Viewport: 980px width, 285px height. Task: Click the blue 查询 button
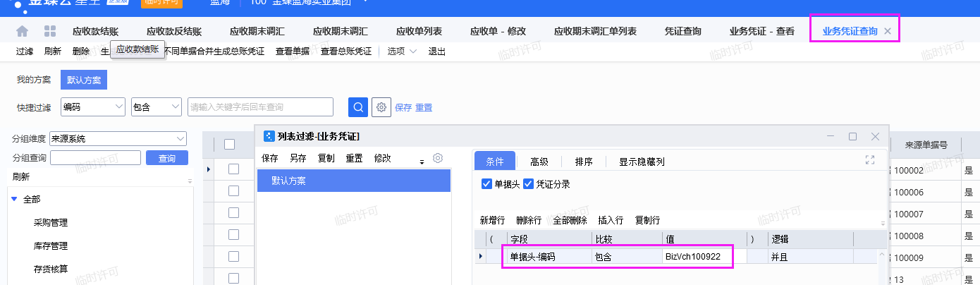[x=167, y=158]
